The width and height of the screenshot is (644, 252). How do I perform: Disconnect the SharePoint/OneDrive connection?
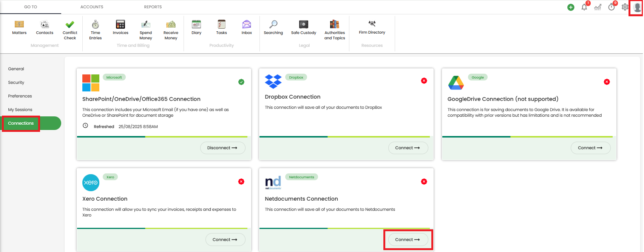[222, 148]
